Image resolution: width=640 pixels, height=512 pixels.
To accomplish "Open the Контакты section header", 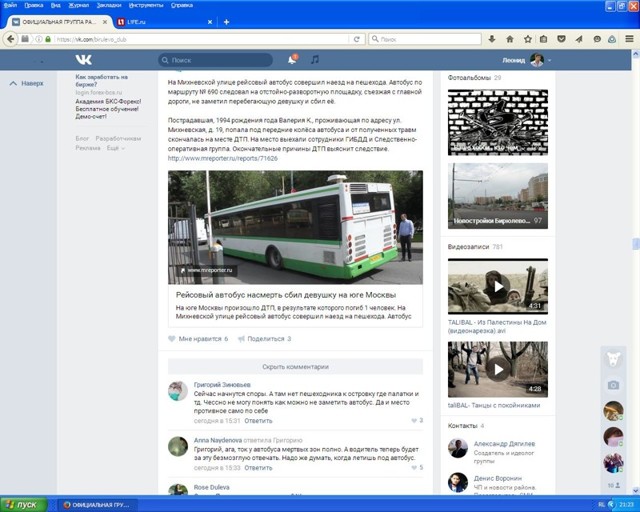I will (x=462, y=425).
